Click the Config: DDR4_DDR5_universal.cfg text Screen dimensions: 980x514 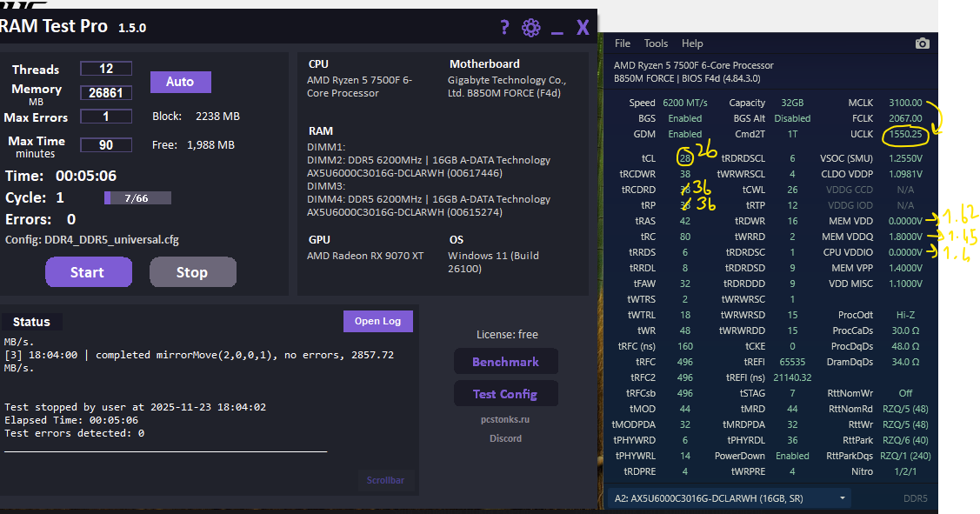click(92, 239)
